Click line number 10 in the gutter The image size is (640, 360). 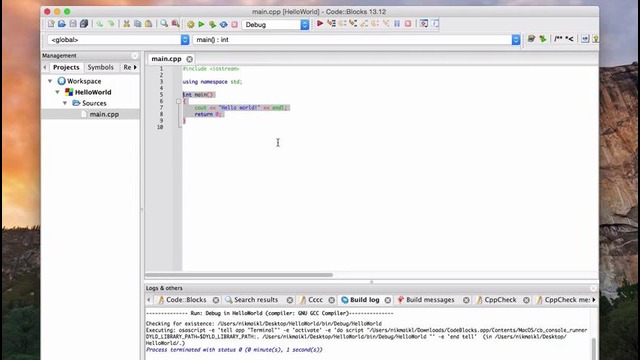[x=160, y=127]
